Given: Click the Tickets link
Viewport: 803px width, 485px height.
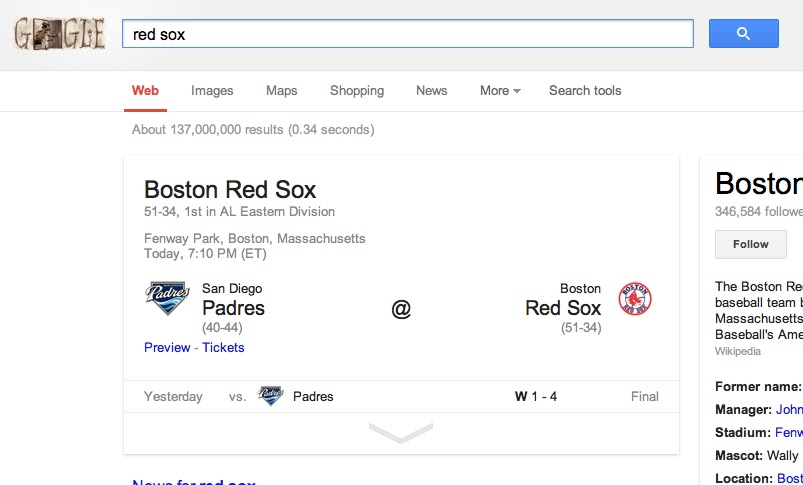Looking at the screenshot, I should [223, 347].
